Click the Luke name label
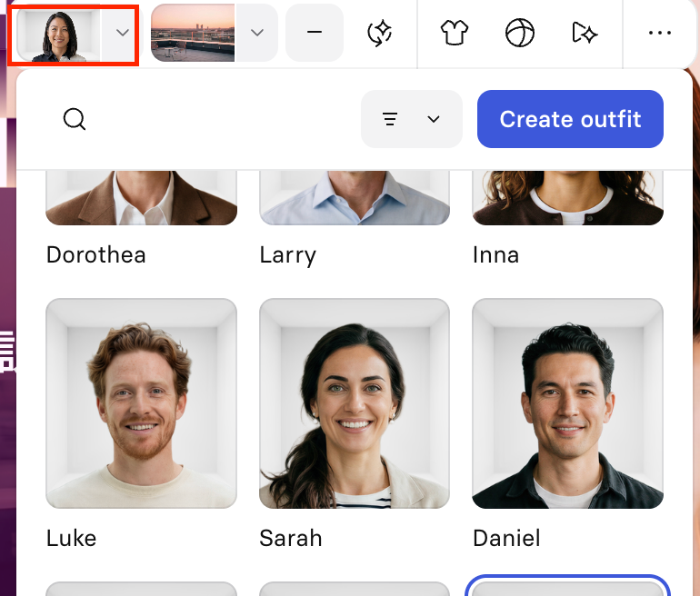 tap(72, 538)
